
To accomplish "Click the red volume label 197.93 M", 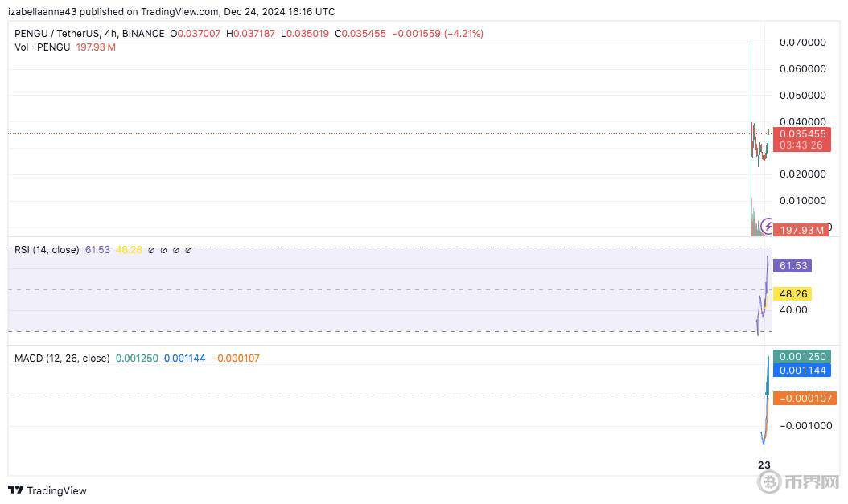I will pos(802,231).
